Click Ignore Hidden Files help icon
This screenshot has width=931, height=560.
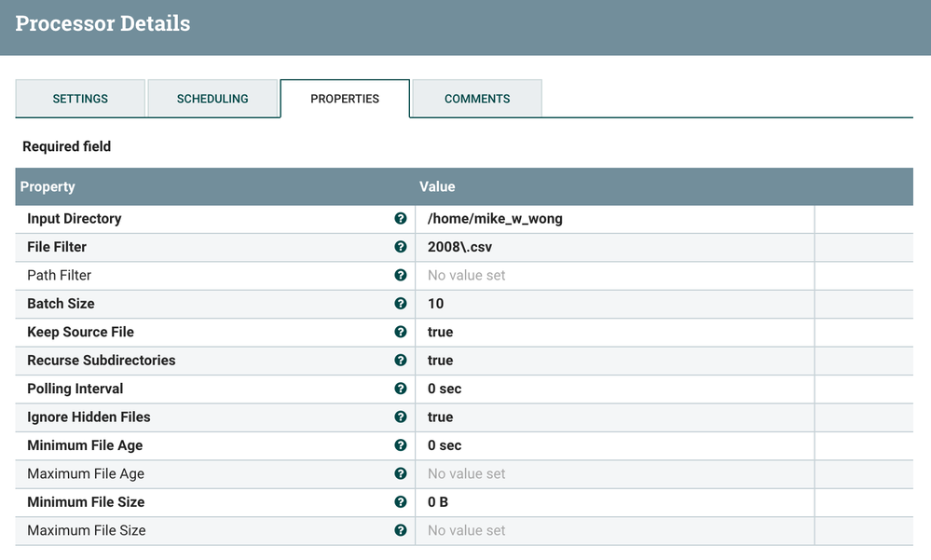coord(400,417)
